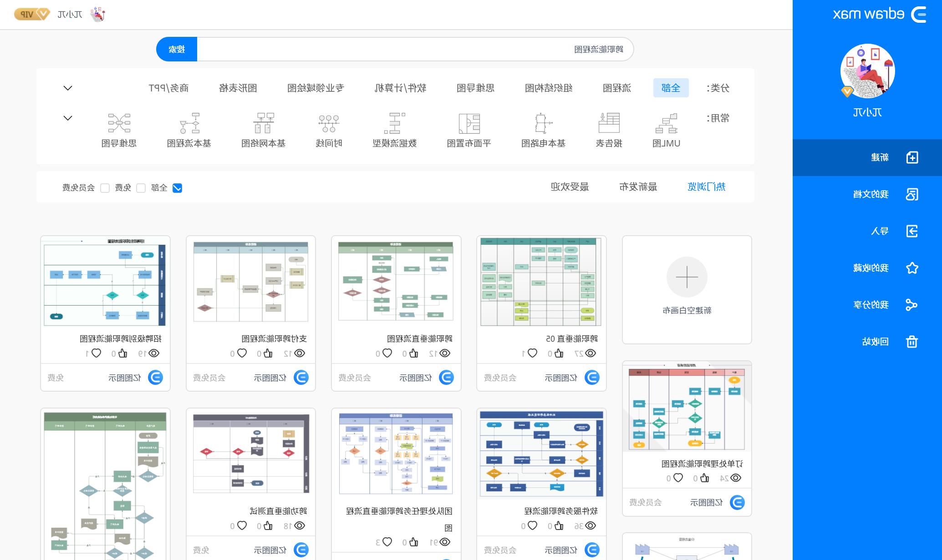Click the 新建 plus icon in sidebar
Viewport: 942px width, 560px height.
click(x=912, y=157)
